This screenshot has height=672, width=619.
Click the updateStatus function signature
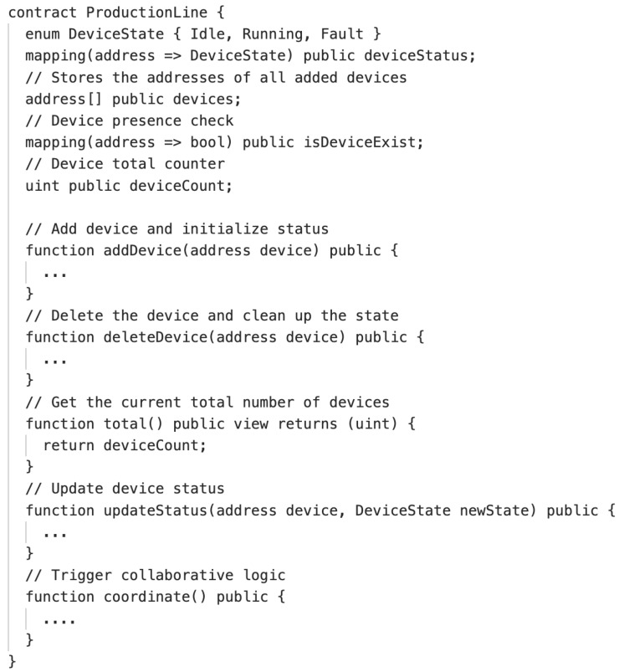320,510
